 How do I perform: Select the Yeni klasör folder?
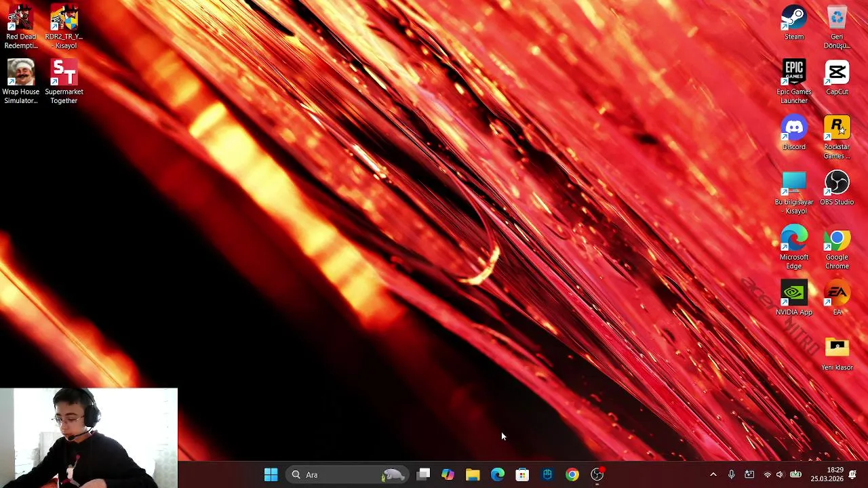(x=837, y=353)
